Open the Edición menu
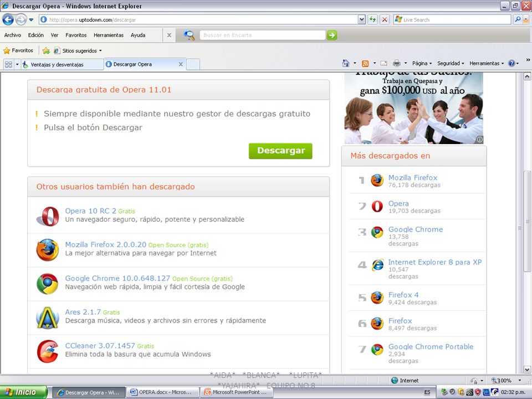Screen dimensions: 532x399 click(x=36, y=35)
